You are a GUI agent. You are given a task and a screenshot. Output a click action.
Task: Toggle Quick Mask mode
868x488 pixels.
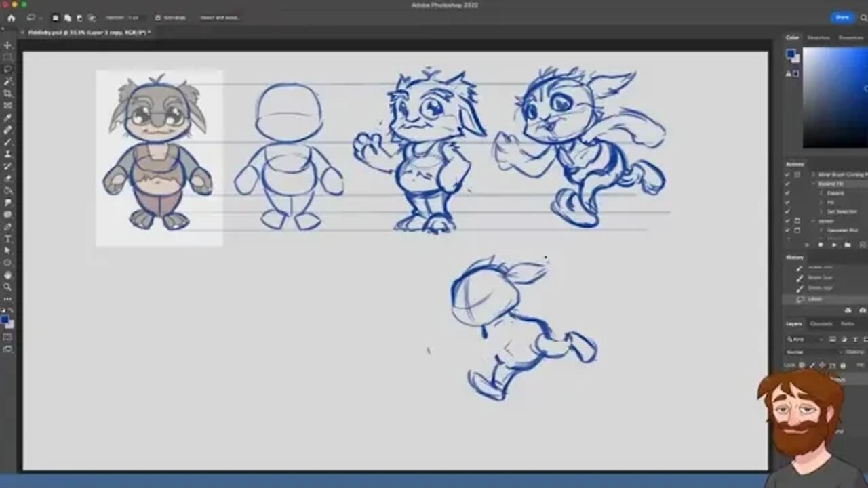coord(8,337)
